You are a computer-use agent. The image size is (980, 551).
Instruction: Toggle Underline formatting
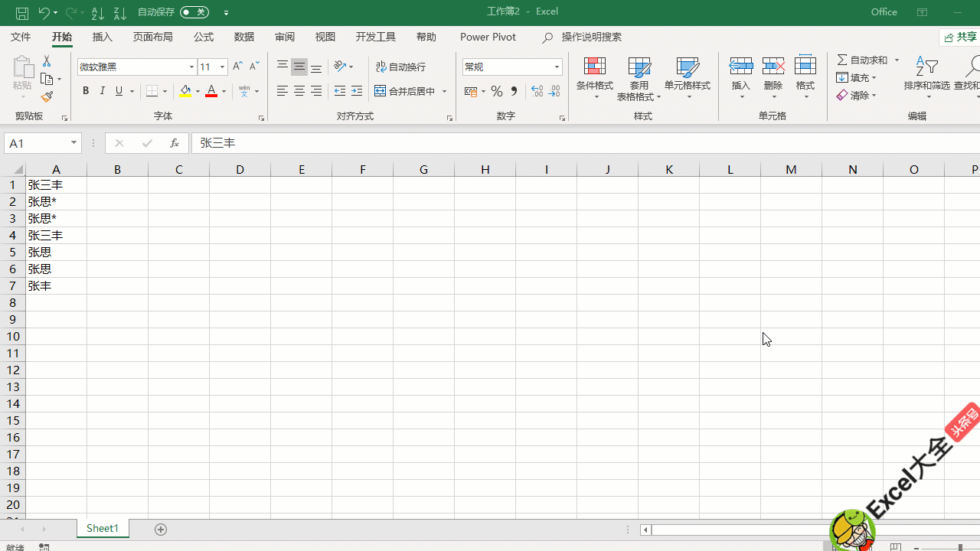click(119, 91)
